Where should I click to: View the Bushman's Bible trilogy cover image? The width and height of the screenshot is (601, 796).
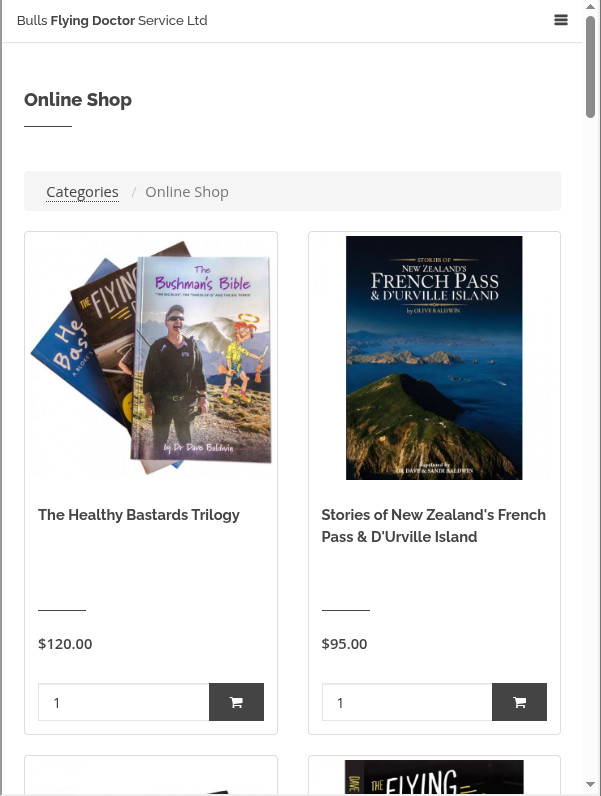pyautogui.click(x=151, y=357)
